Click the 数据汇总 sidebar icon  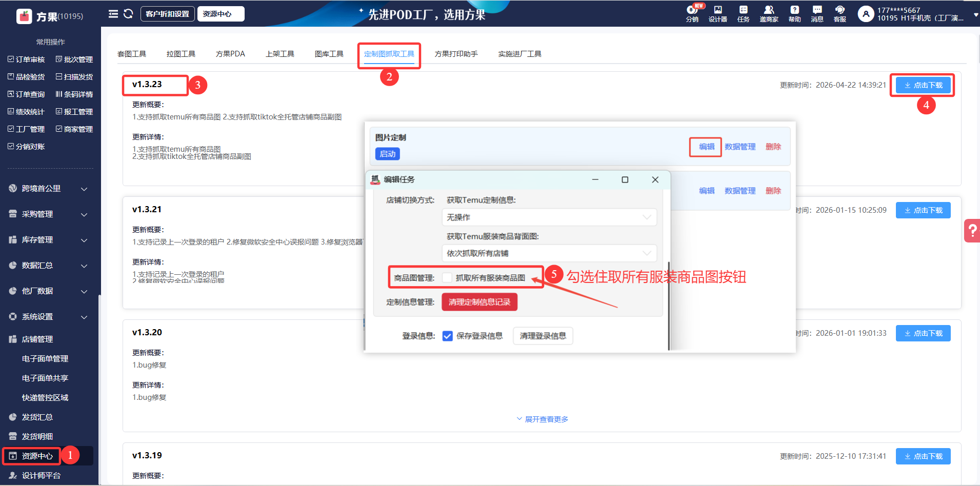[x=13, y=266]
